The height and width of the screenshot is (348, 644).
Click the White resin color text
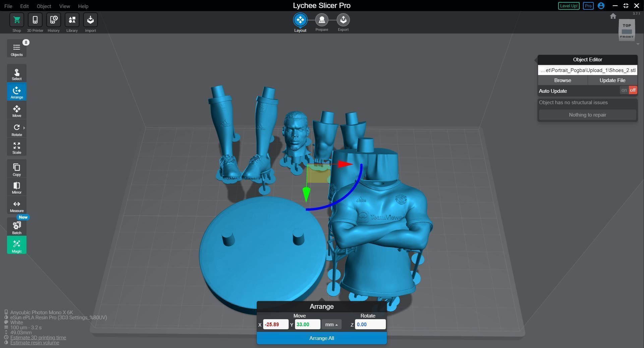point(17,323)
